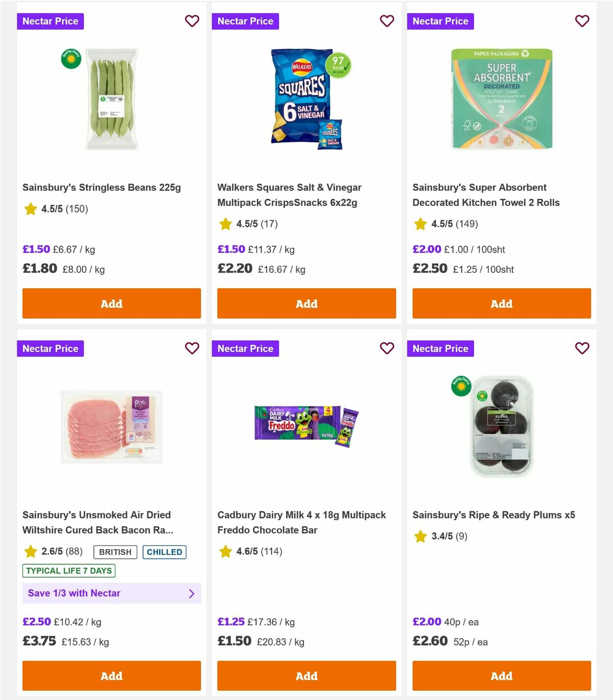613x700 pixels.
Task: Click the star icon next to the plums rating
Action: pos(420,536)
